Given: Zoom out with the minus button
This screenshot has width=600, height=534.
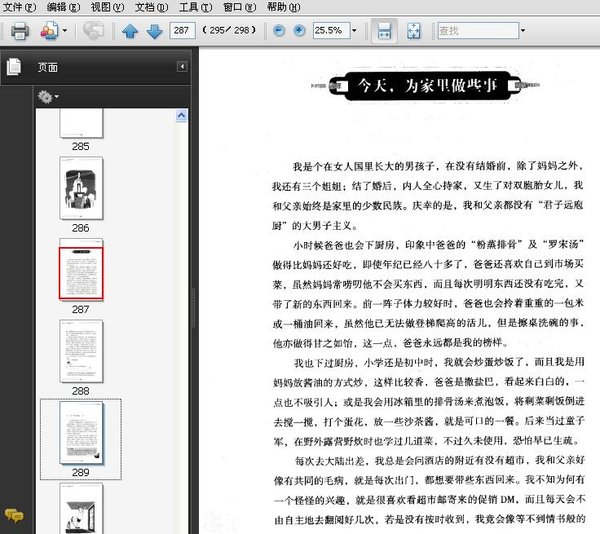Looking at the screenshot, I should (x=279, y=31).
